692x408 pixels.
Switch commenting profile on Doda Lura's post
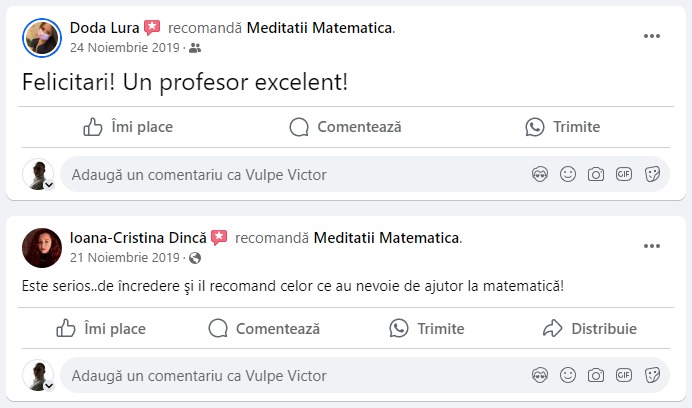(x=39, y=175)
